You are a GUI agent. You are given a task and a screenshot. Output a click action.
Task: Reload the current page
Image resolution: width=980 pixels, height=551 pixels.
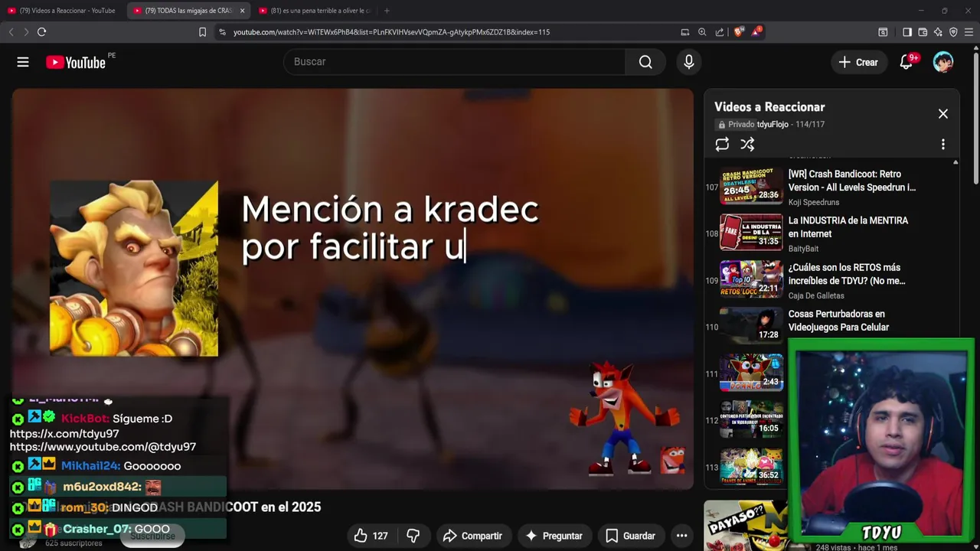pyautogui.click(x=41, y=32)
